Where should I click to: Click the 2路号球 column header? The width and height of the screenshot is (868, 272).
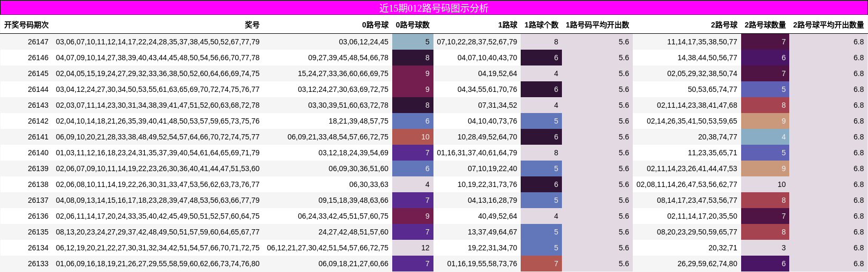[724, 25]
